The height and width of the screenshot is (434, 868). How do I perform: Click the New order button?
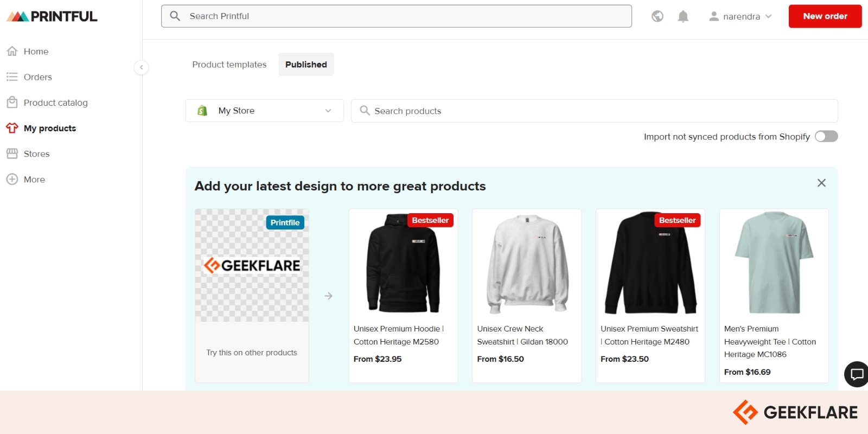pos(825,16)
